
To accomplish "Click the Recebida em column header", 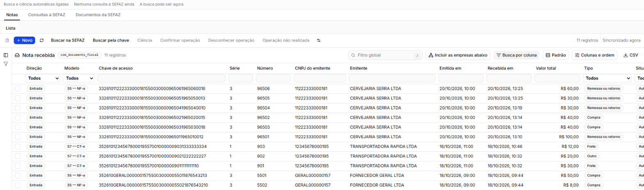I will [x=500, y=68].
